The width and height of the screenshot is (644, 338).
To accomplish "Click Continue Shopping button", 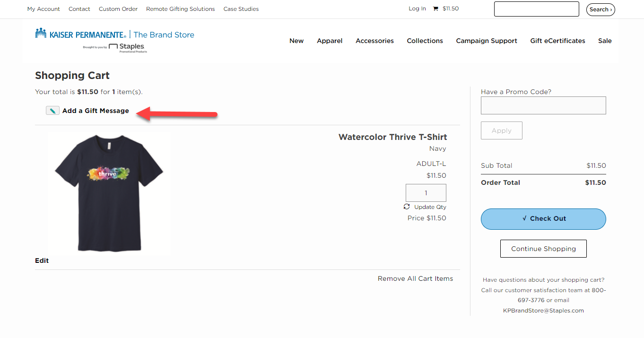I will tap(543, 249).
